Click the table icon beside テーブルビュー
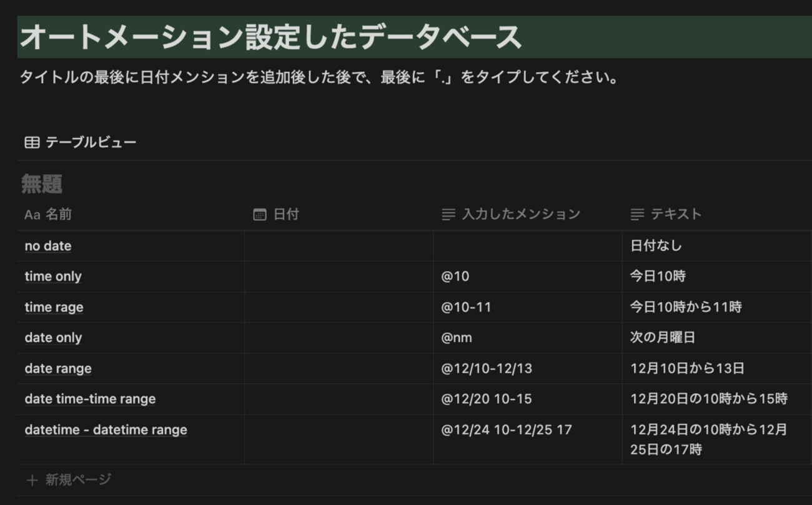 pyautogui.click(x=32, y=143)
